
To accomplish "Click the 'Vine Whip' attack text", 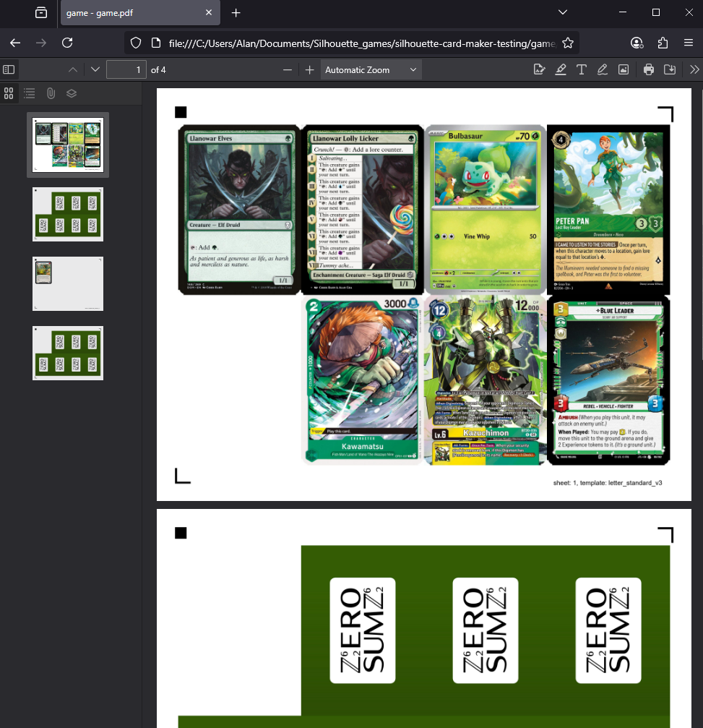I will pos(477,236).
